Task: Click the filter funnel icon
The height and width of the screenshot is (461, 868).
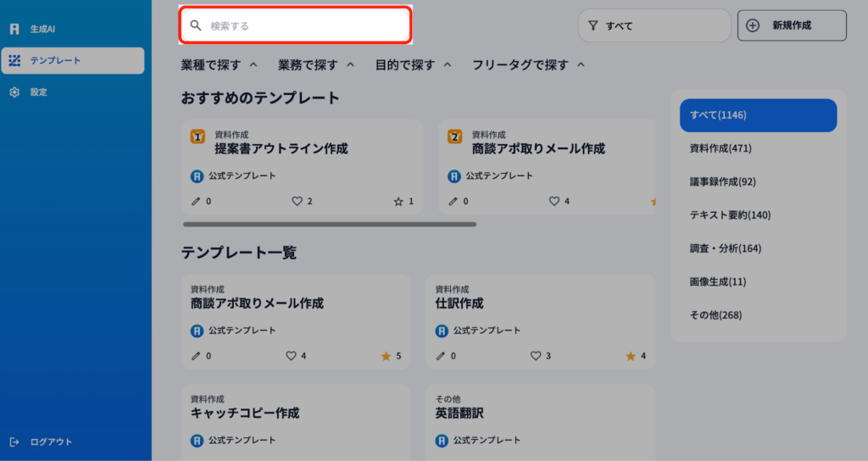Action: click(x=593, y=25)
